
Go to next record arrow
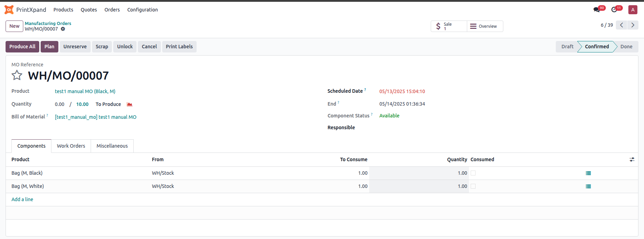pos(633,25)
